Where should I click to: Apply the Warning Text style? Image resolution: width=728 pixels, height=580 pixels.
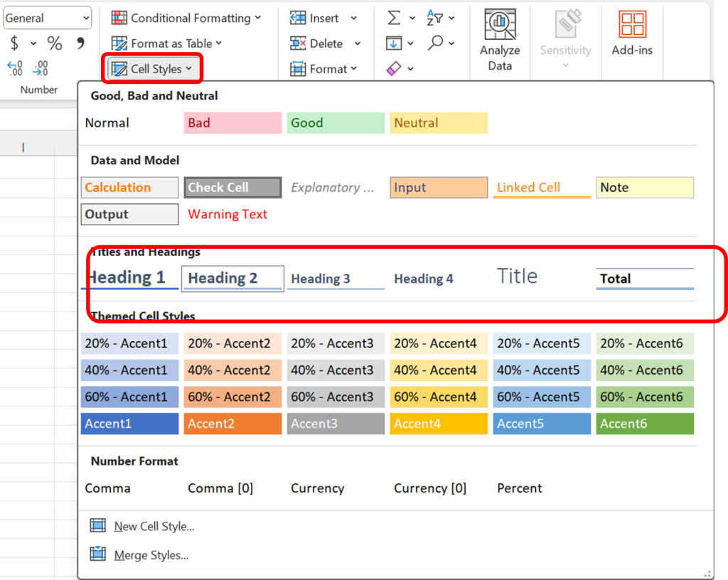point(232,215)
